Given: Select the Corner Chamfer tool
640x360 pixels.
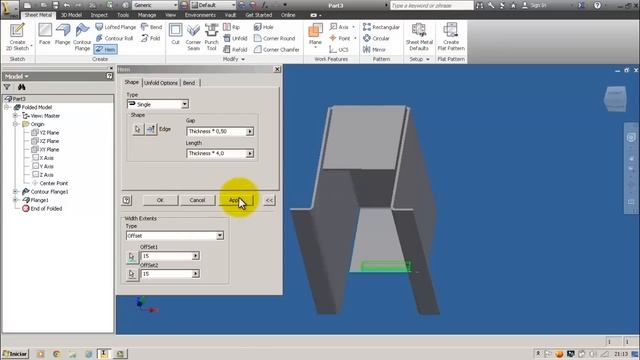Looking at the screenshot, I should 276,49.
